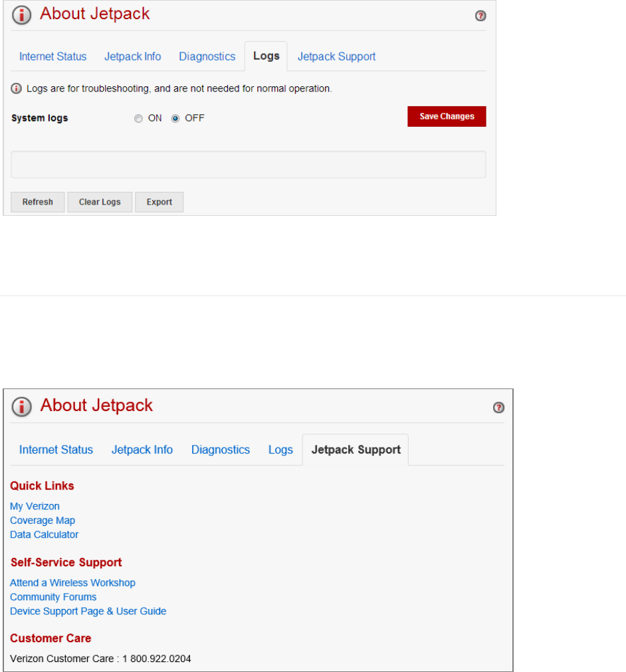The width and height of the screenshot is (626, 672).
Task: Select the OFF option for System logs
Action: [175, 118]
